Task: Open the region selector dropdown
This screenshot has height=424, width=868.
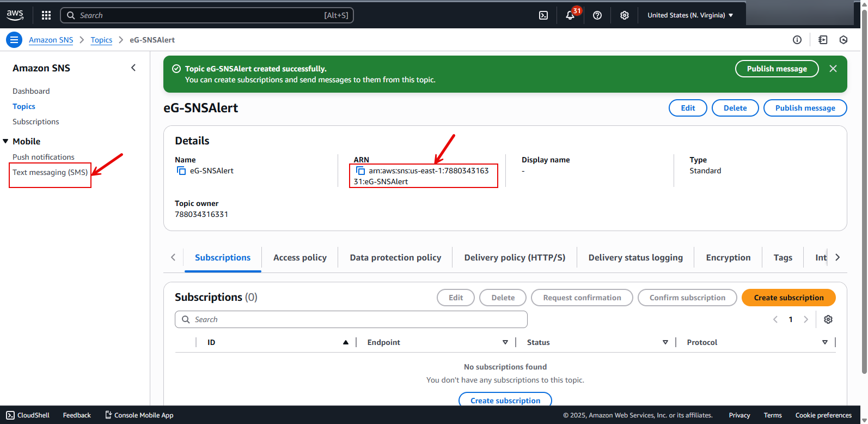Action: click(x=690, y=15)
